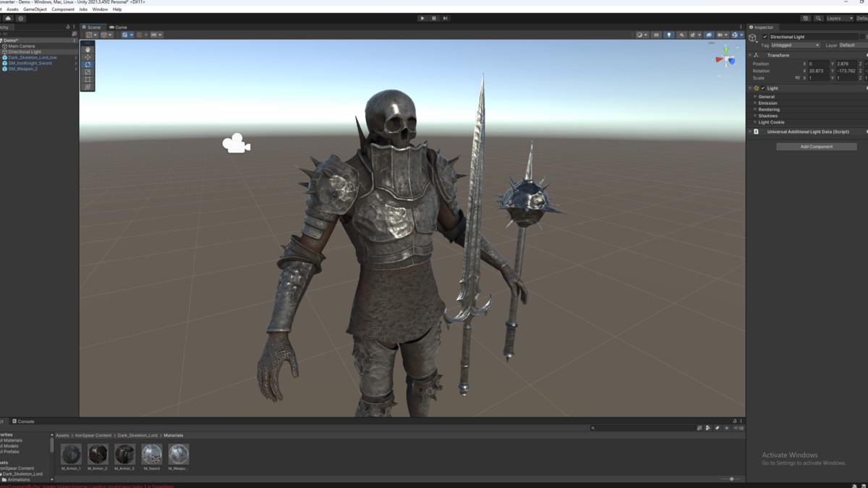Select the Hand tool in scene overlay
This screenshot has width=868, height=488.
coord(88,49)
